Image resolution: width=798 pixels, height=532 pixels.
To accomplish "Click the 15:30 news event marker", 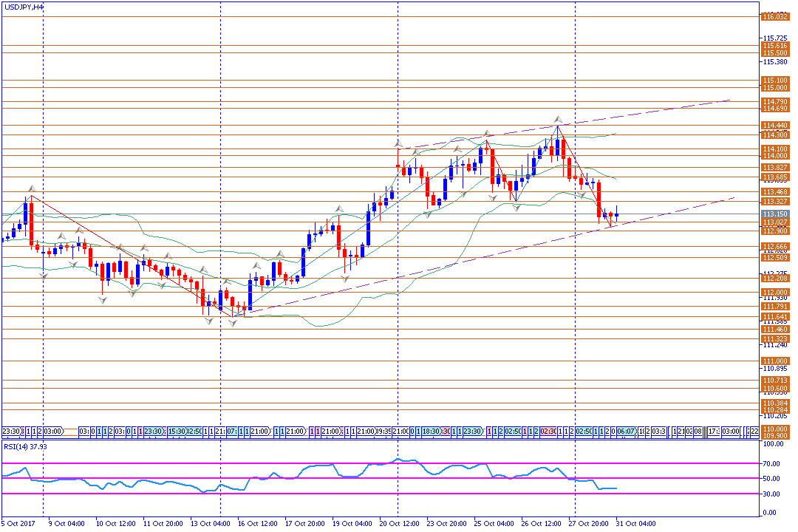I will click(x=176, y=432).
